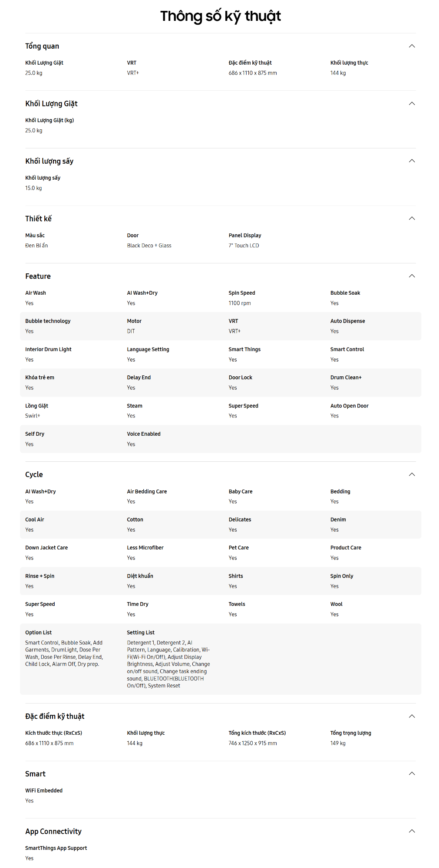Select the Khối lượng sấy section title

click(x=49, y=161)
